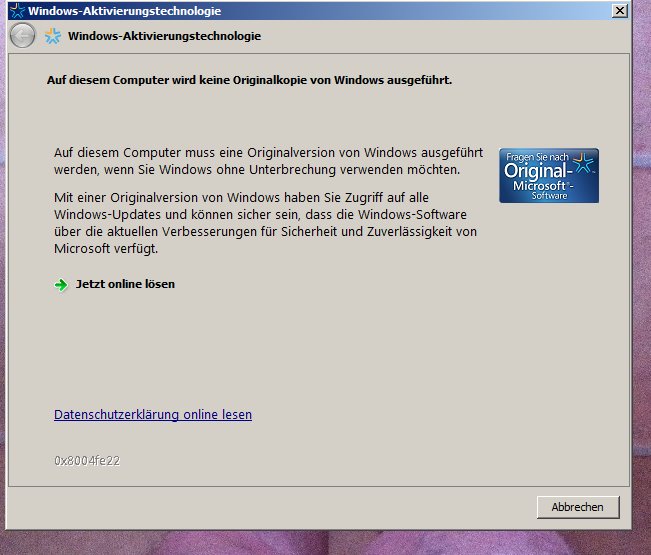Click the bold headline about keine Originalkopie
This screenshot has width=651, height=555.
[249, 80]
